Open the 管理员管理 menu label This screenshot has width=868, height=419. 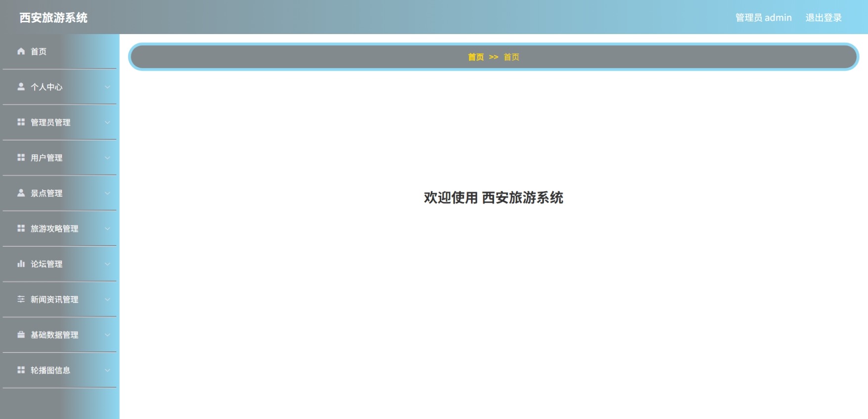coord(50,123)
